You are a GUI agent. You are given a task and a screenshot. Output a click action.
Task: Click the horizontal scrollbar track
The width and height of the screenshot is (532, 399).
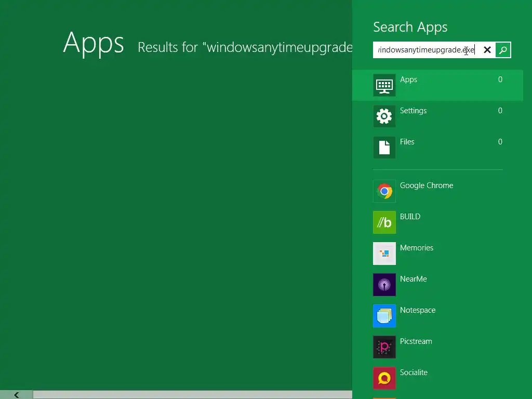[192, 395]
